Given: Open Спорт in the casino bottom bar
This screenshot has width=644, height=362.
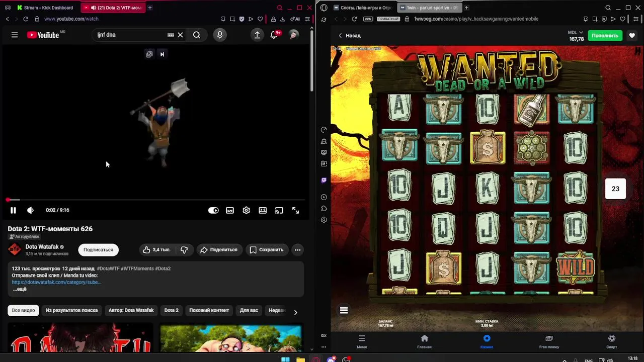Looking at the screenshot, I should tap(611, 341).
